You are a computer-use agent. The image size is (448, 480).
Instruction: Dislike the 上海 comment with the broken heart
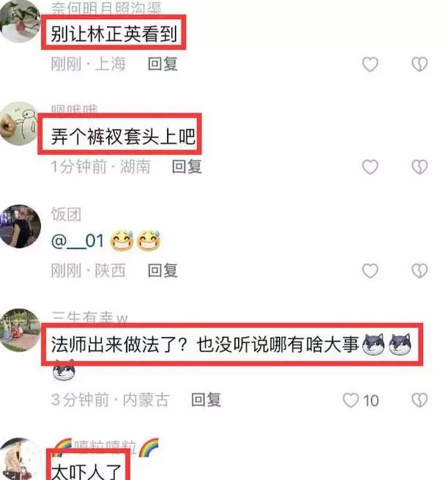tap(419, 64)
